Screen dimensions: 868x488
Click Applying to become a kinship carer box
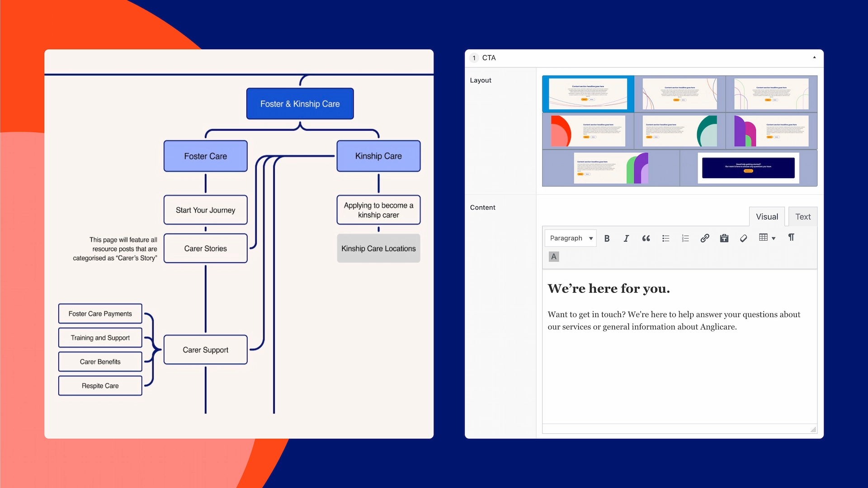[x=378, y=210]
